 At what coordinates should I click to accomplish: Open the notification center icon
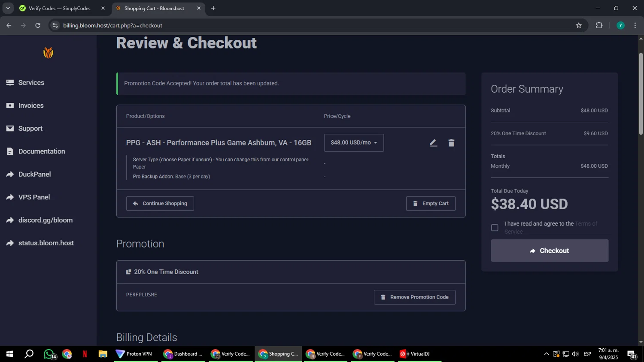[632, 354]
